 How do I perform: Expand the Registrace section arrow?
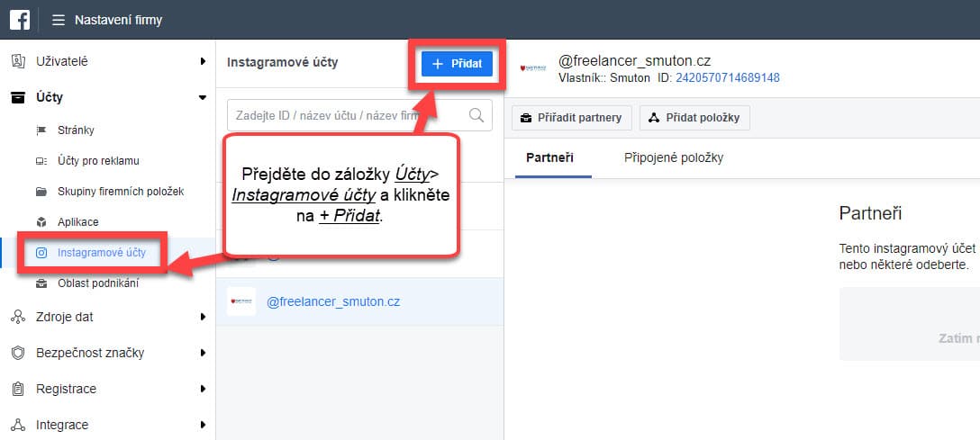point(203,389)
